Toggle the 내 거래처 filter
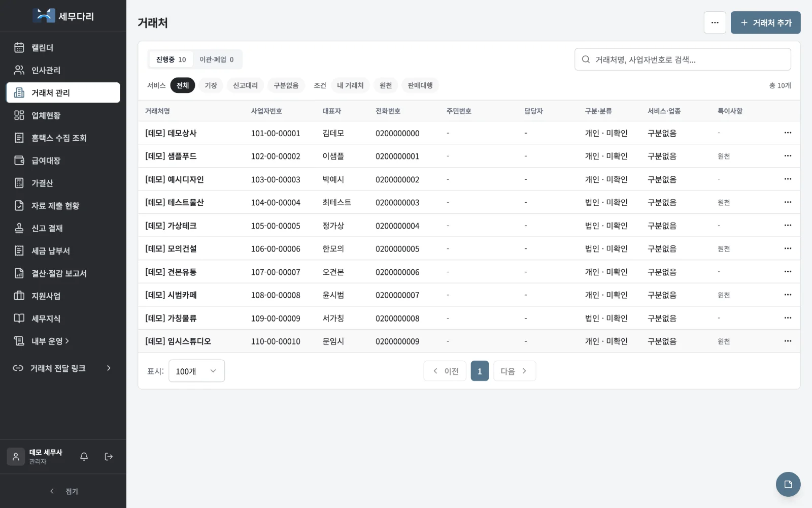This screenshot has height=508, width=812. pyautogui.click(x=350, y=85)
